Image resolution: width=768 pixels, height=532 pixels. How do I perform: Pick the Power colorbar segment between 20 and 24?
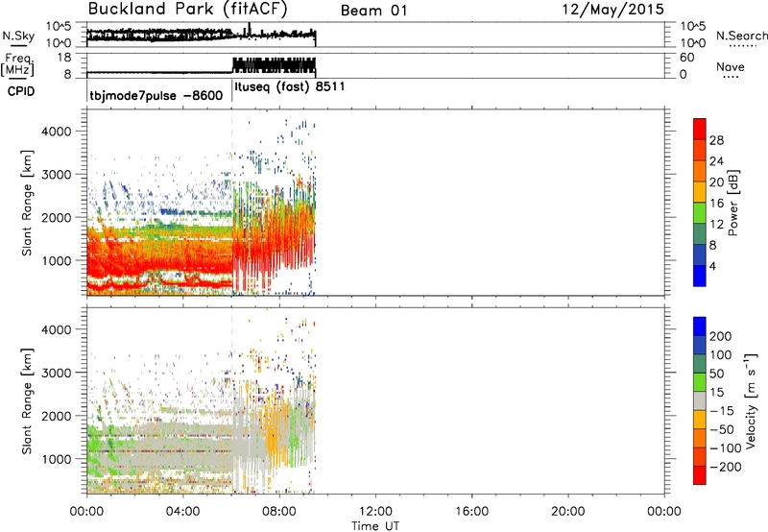[x=700, y=171]
